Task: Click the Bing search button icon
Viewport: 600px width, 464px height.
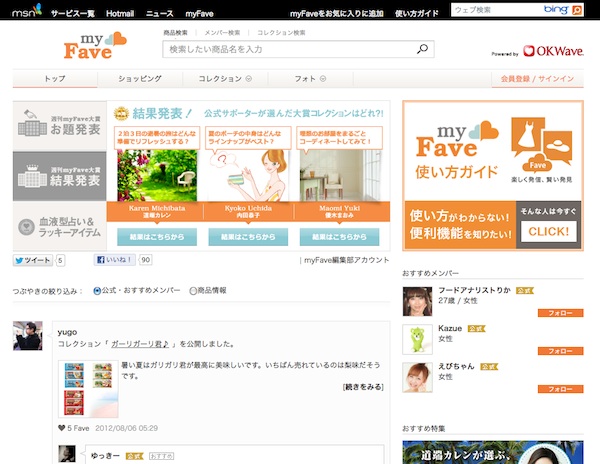Action: point(577,9)
